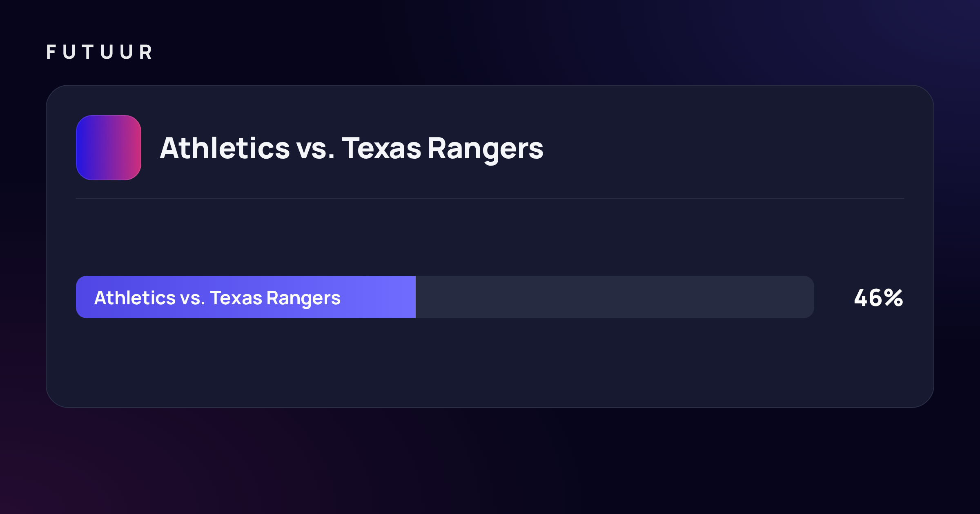This screenshot has height=514, width=980.
Task: Click the 46% probability value
Action: (x=879, y=298)
